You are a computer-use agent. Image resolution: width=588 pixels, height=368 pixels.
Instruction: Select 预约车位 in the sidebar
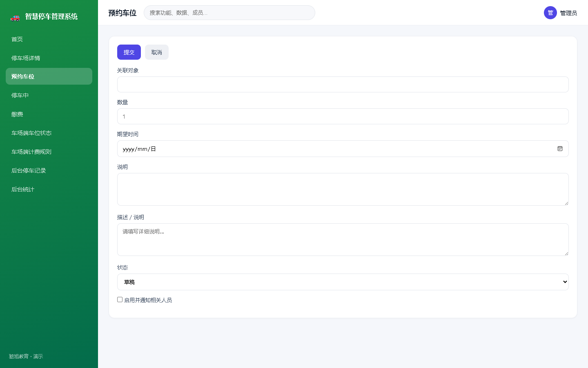[x=49, y=76]
